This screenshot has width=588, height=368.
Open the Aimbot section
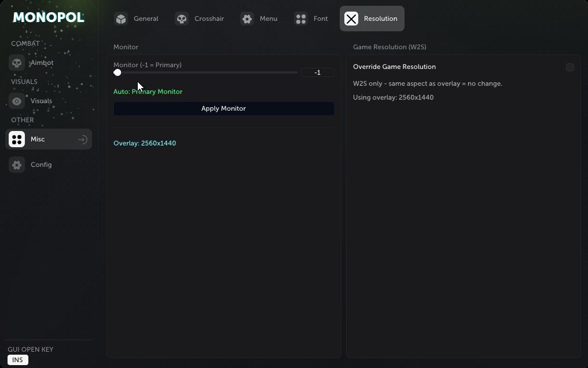(49, 63)
